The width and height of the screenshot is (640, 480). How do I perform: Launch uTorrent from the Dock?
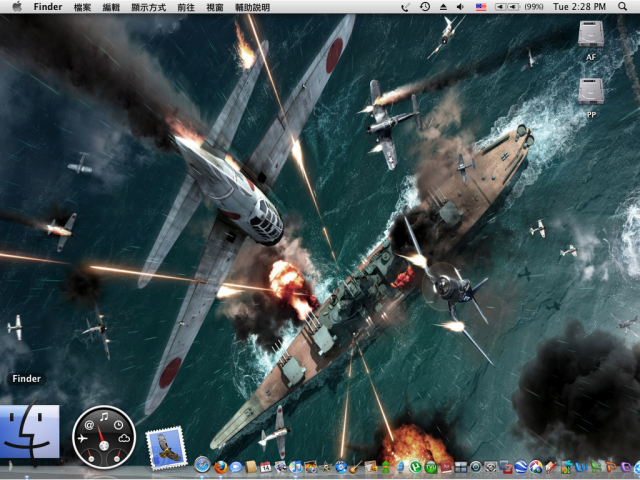point(416,467)
